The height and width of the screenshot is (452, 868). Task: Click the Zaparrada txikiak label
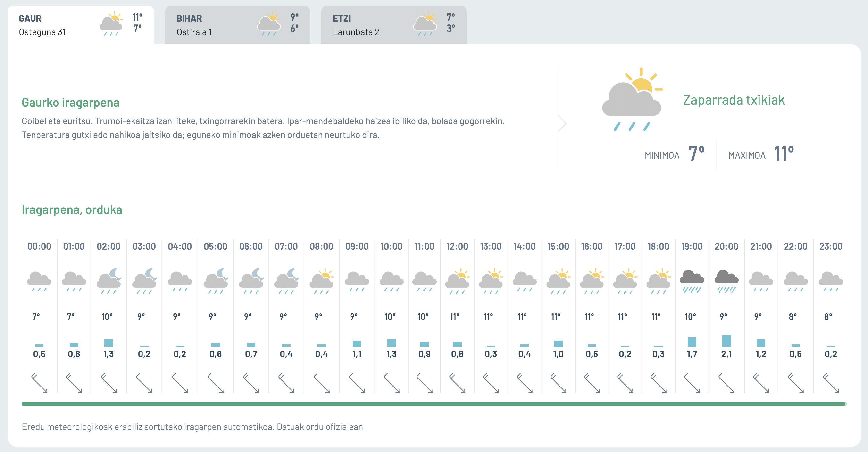(x=734, y=100)
